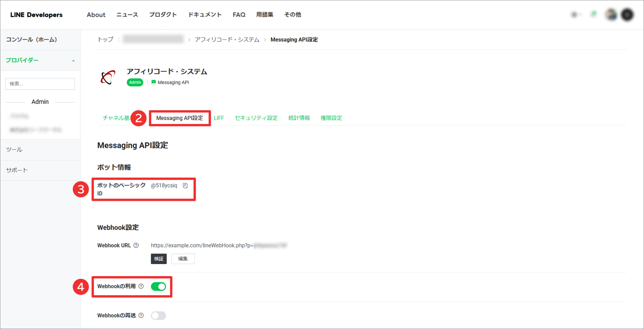This screenshot has height=329, width=644.
Task: Open the About menu item
Action: coord(96,15)
